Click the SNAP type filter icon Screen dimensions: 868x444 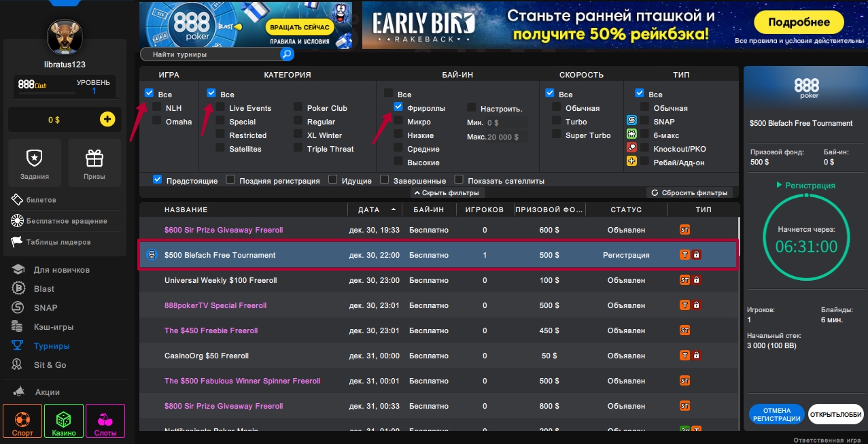pyautogui.click(x=631, y=121)
